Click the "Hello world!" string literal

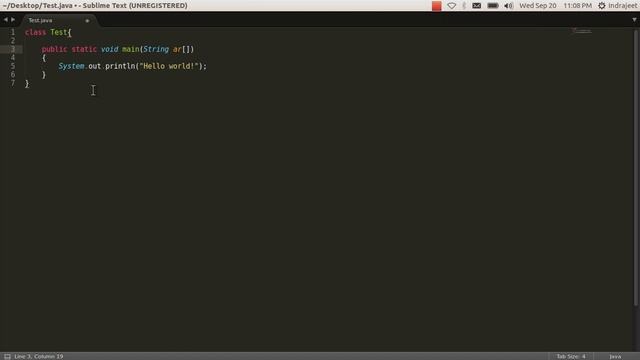[x=169, y=66]
